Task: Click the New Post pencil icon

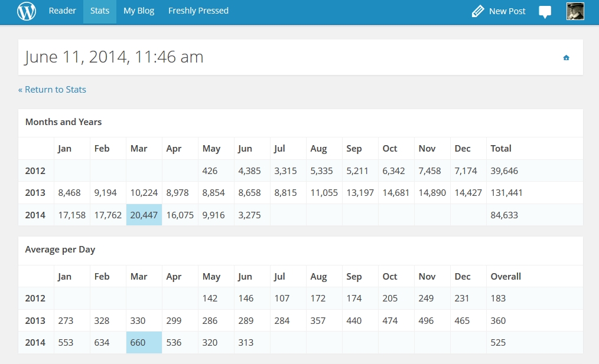Action: (478, 11)
